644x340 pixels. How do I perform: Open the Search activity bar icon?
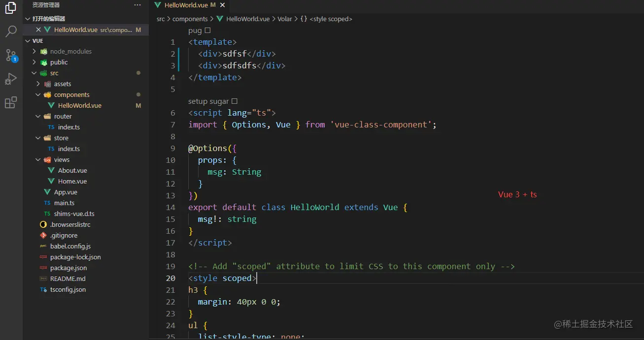11,32
